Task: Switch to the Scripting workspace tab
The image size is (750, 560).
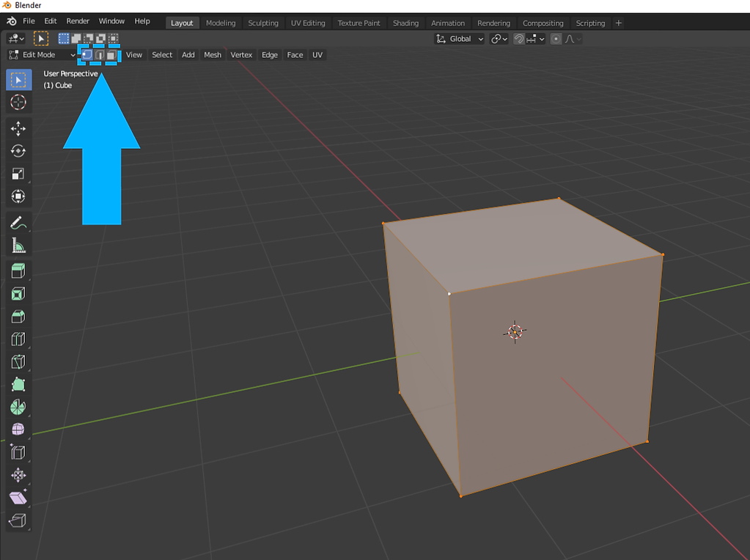Action: [x=590, y=23]
